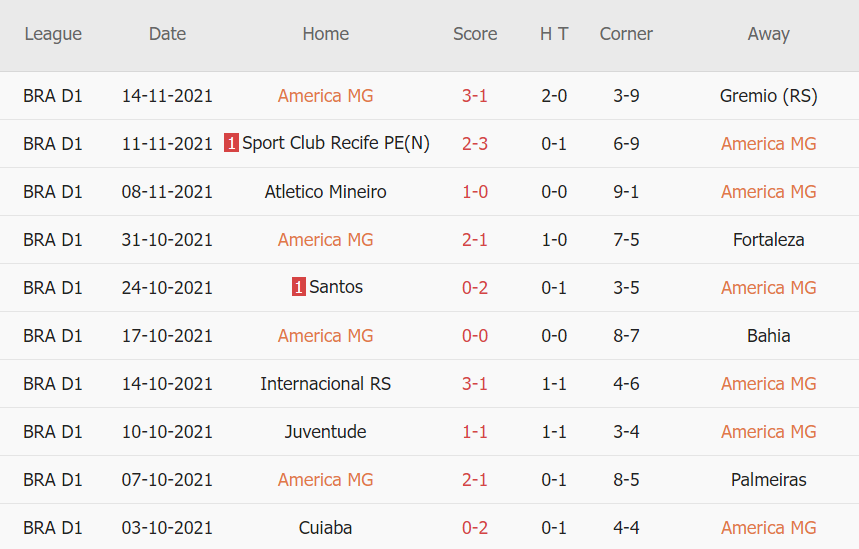Click the Home column header
This screenshot has width=859, height=549.
[326, 34]
